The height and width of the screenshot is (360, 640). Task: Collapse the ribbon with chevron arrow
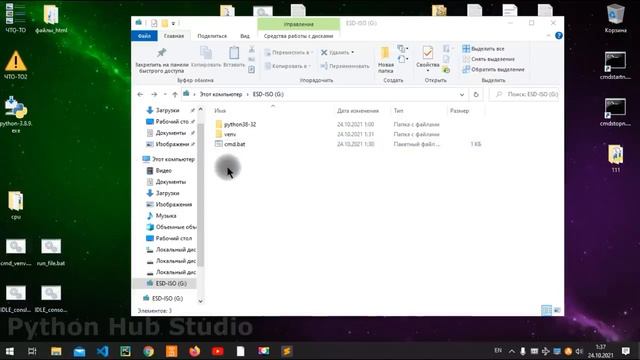tap(548, 36)
